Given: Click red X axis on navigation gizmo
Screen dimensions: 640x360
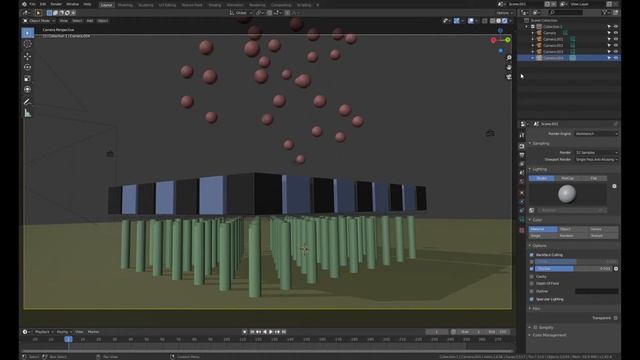Looking at the screenshot, I should pyautogui.click(x=493, y=40).
